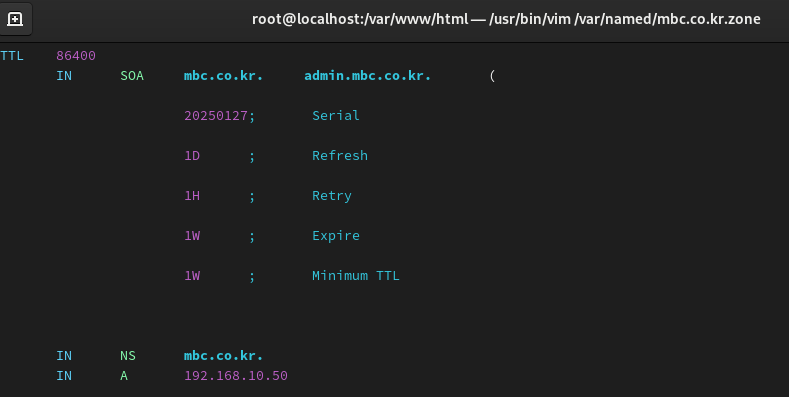The width and height of the screenshot is (789, 397).
Task: Place cursor on TTL keyword
Action: point(12,55)
